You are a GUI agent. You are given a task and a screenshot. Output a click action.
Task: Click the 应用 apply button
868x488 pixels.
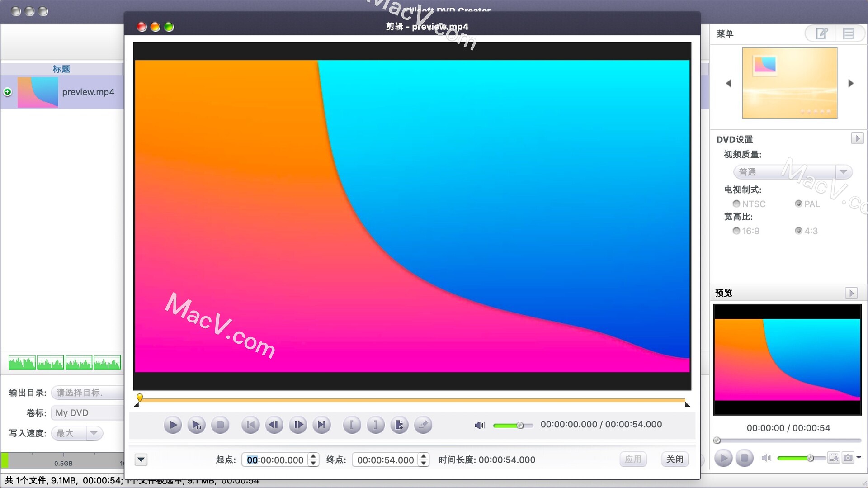[x=633, y=460]
